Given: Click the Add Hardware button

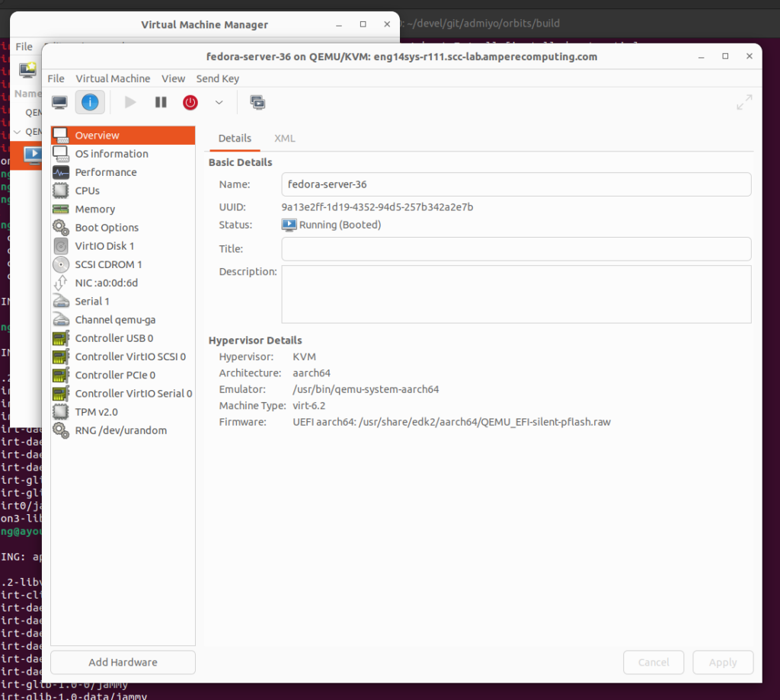Looking at the screenshot, I should point(123,662).
